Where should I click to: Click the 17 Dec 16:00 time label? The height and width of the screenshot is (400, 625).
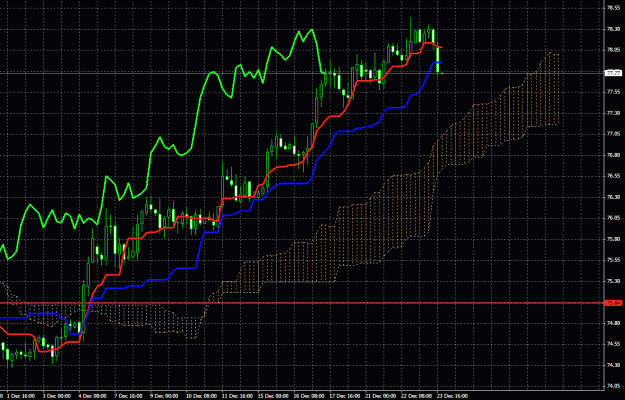coord(345,396)
